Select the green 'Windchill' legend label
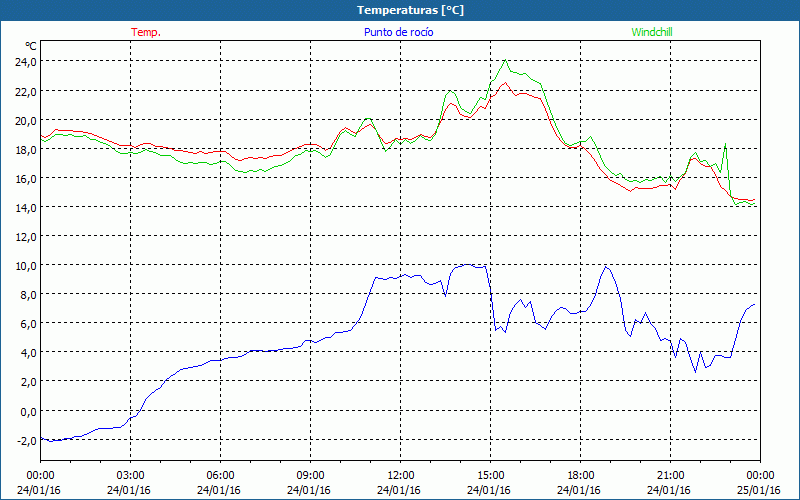Screen dimensions: 800x500 point(652,32)
